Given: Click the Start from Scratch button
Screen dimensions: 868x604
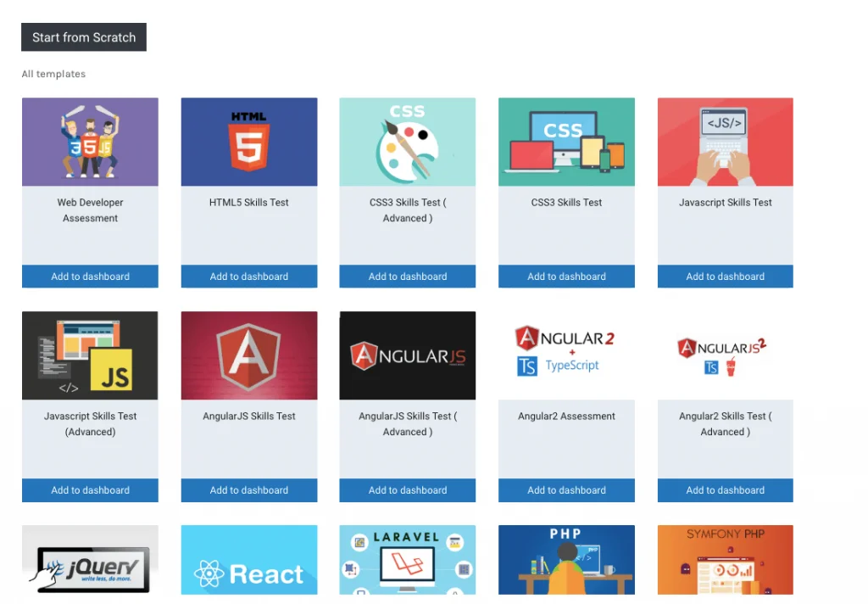Looking at the screenshot, I should (x=84, y=37).
